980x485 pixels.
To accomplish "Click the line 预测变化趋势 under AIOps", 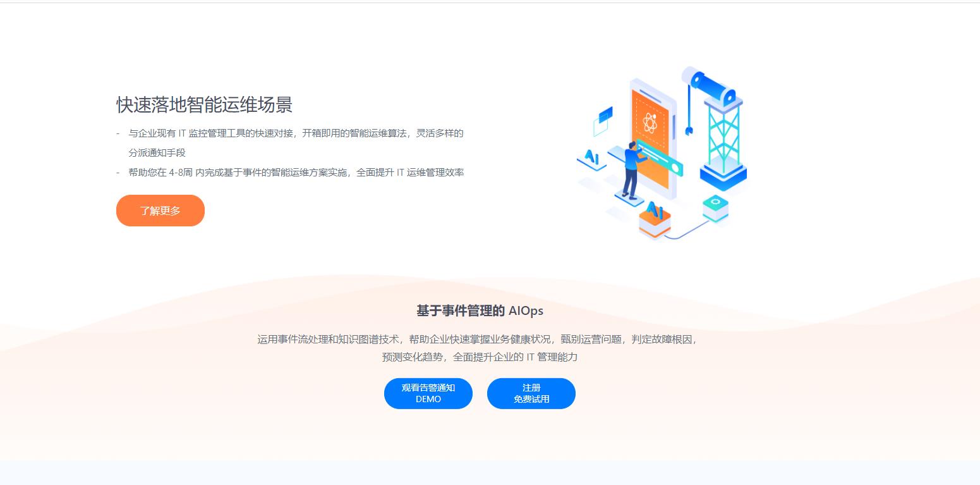I will 480,357.
